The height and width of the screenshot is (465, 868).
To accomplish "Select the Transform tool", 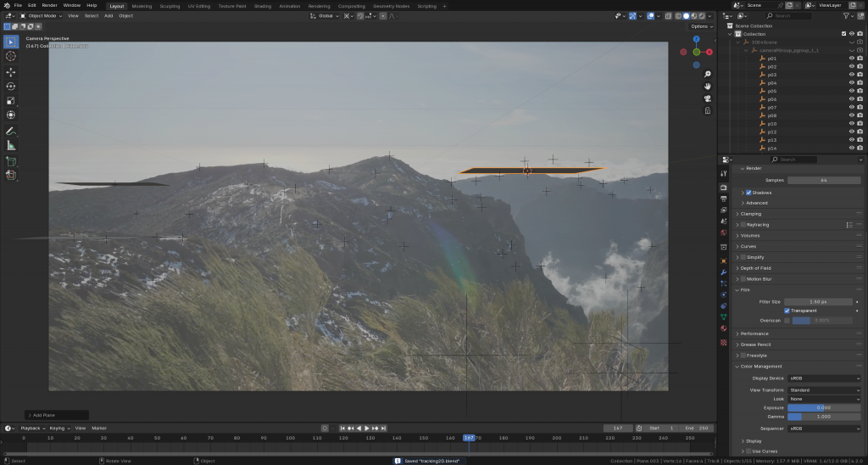I will 10,115.
